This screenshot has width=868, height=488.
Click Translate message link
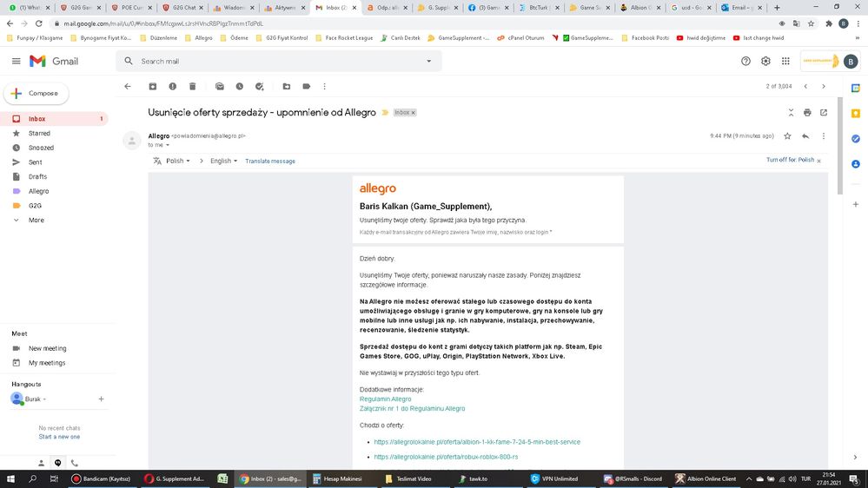coord(270,161)
